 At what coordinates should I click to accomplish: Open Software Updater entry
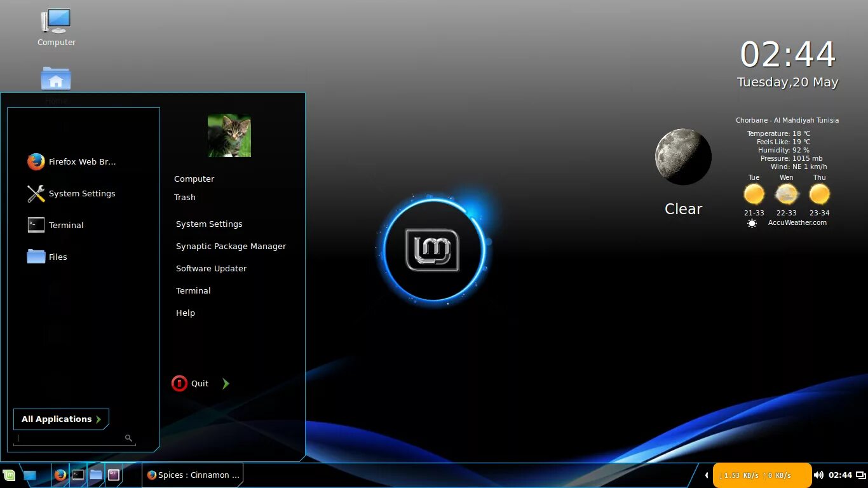[212, 269]
